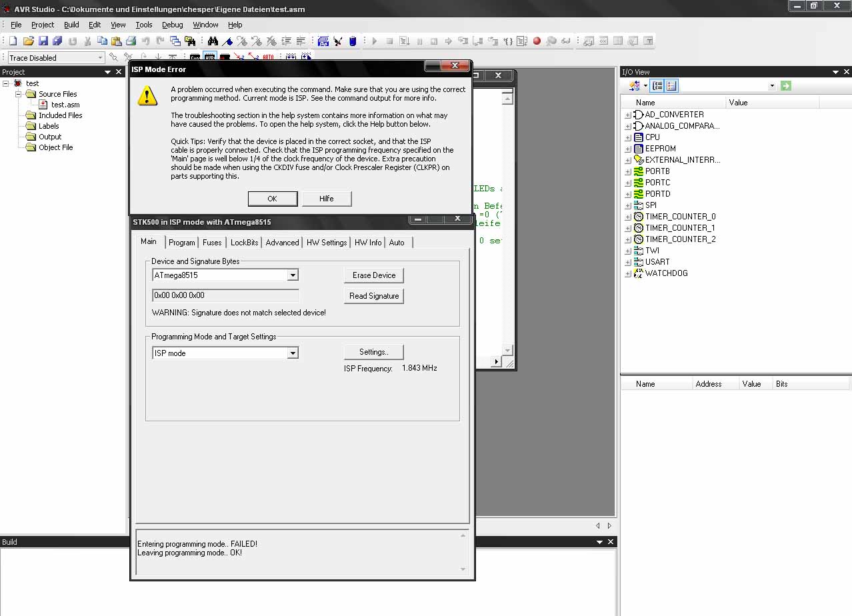
Task: Expand the USART node in I/O View
Action: coord(628,262)
